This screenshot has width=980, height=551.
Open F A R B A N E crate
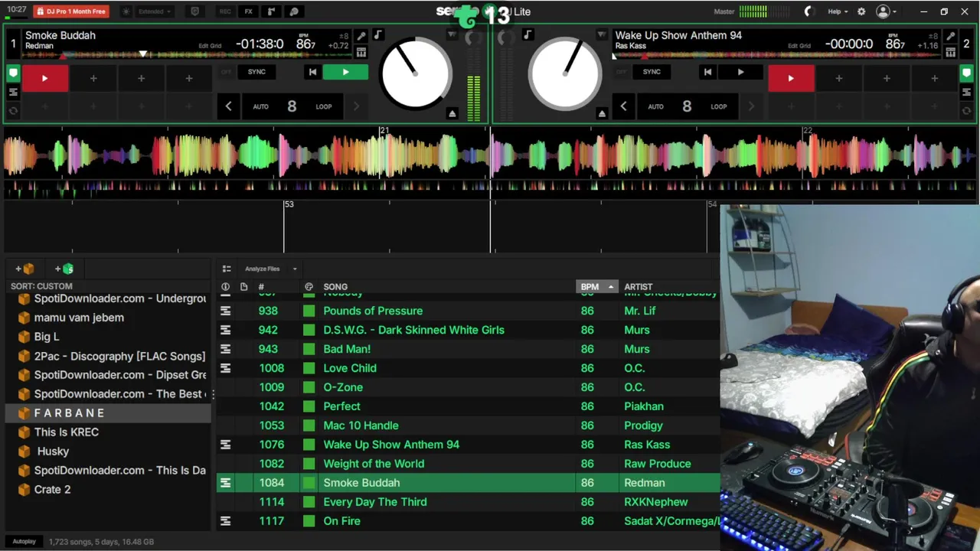(107, 413)
